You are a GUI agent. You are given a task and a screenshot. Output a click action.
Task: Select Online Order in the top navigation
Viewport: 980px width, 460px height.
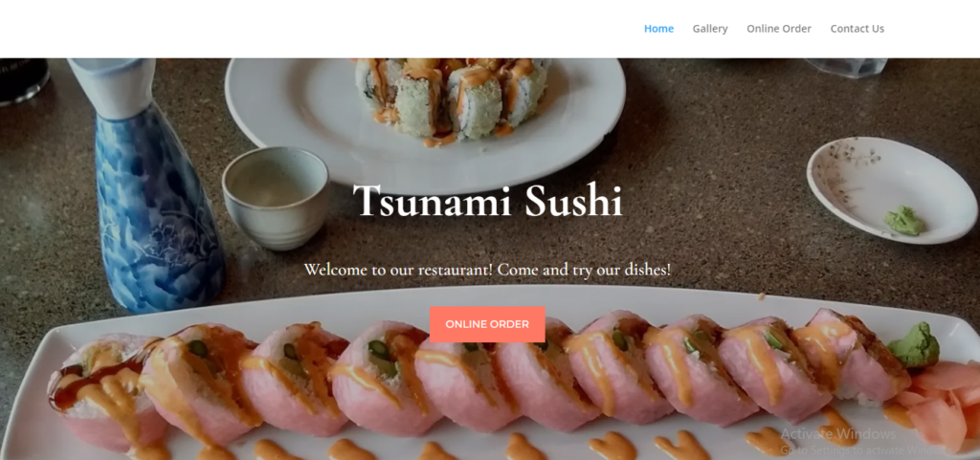point(779,29)
